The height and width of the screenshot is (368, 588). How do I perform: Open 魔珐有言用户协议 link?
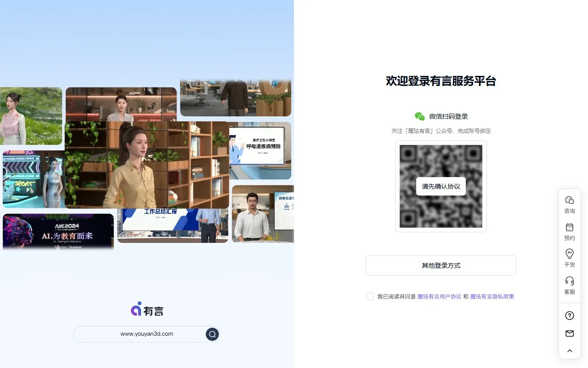coord(439,297)
